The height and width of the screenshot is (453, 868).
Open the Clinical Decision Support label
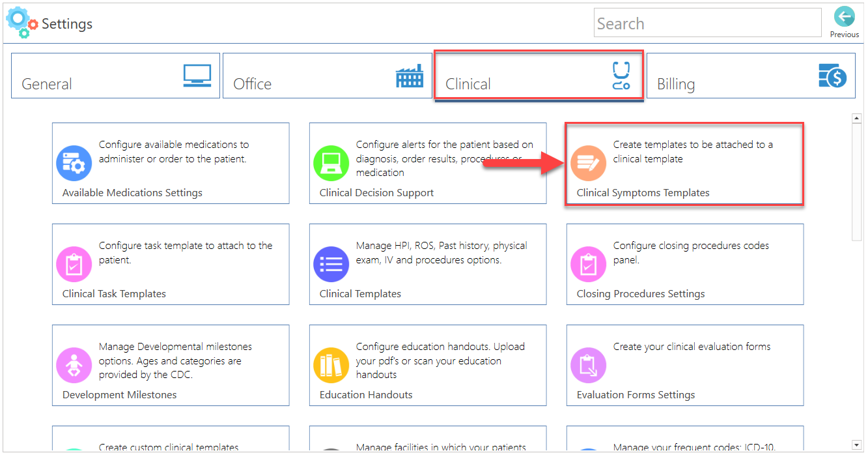(376, 192)
